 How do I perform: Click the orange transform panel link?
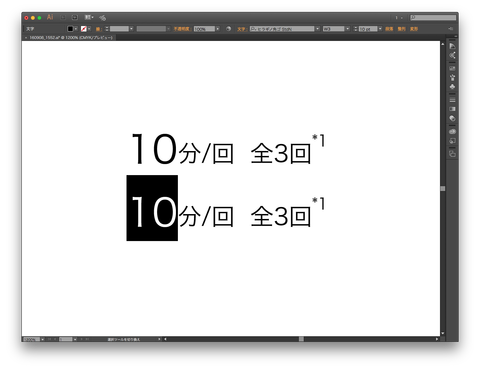414,29
